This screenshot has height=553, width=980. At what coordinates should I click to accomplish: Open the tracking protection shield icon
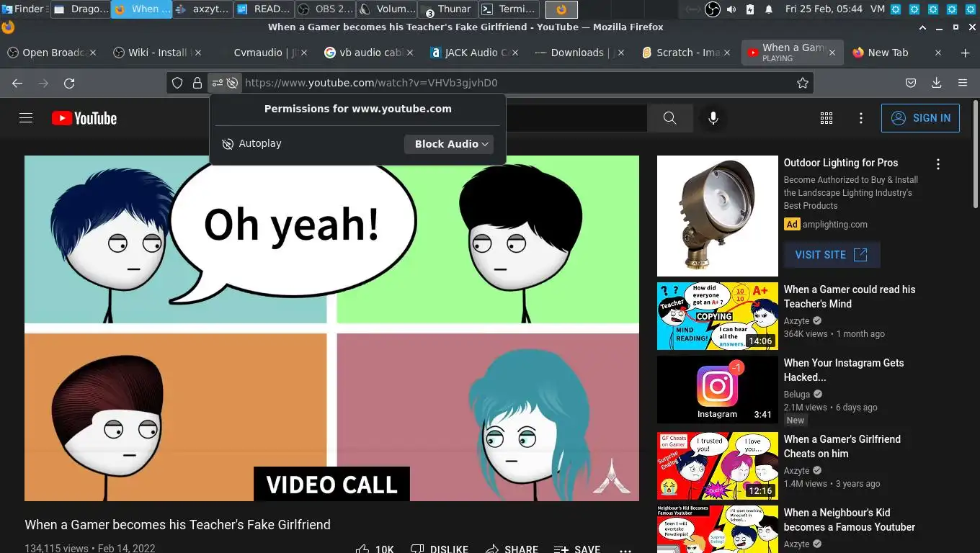click(177, 83)
